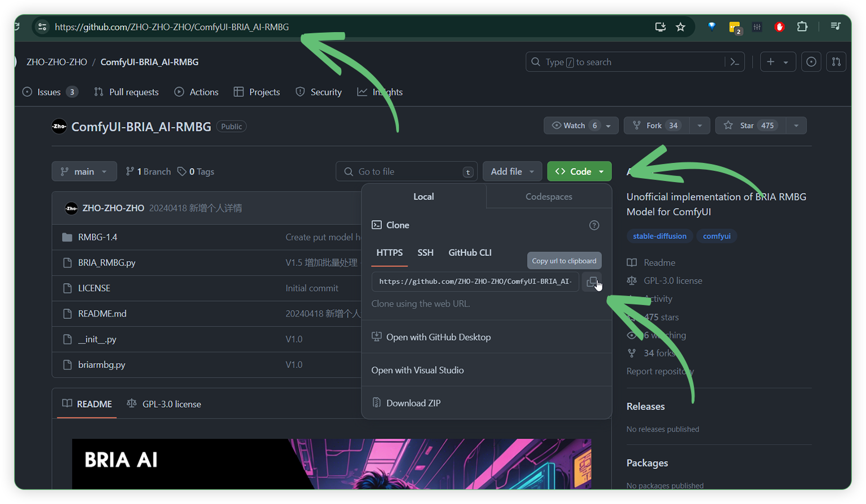Image resolution: width=866 pixels, height=504 pixels.
Task: Focus the Type / to search box
Action: coord(635,62)
